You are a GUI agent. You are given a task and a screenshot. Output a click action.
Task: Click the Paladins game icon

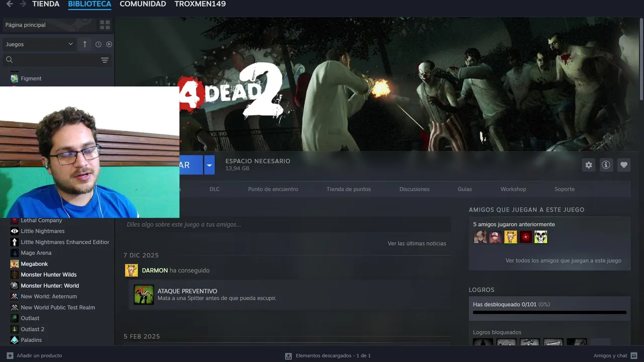15,340
